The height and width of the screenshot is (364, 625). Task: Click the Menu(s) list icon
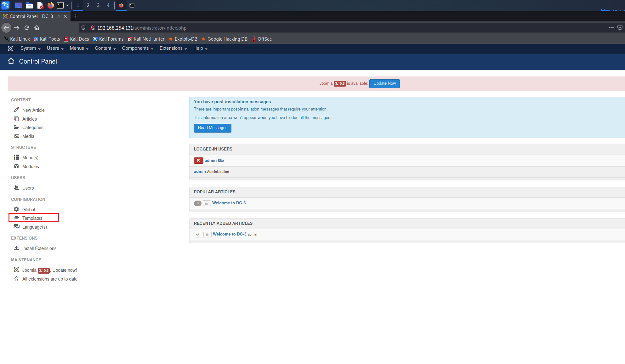click(16, 157)
